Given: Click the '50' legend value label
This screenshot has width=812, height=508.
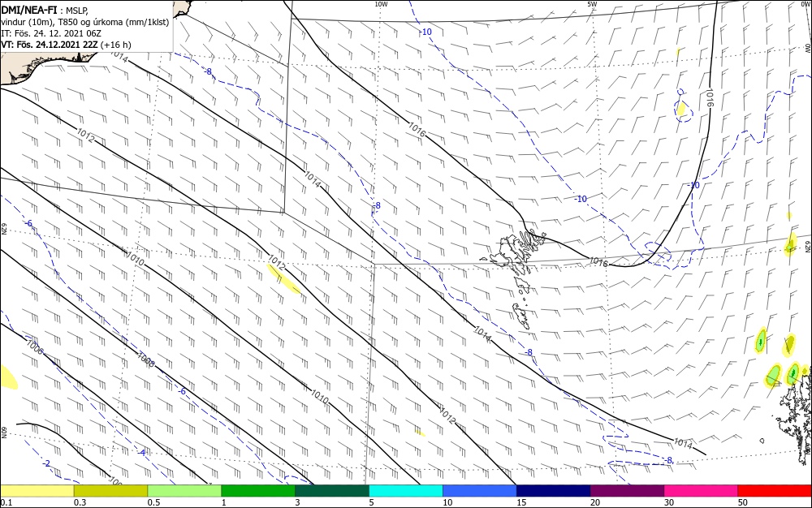Looking at the screenshot, I should (x=743, y=502).
